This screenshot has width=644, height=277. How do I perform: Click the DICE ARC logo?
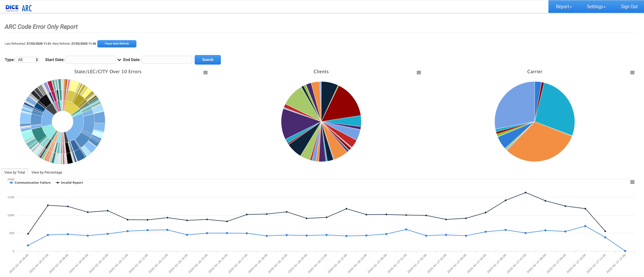[19, 8]
